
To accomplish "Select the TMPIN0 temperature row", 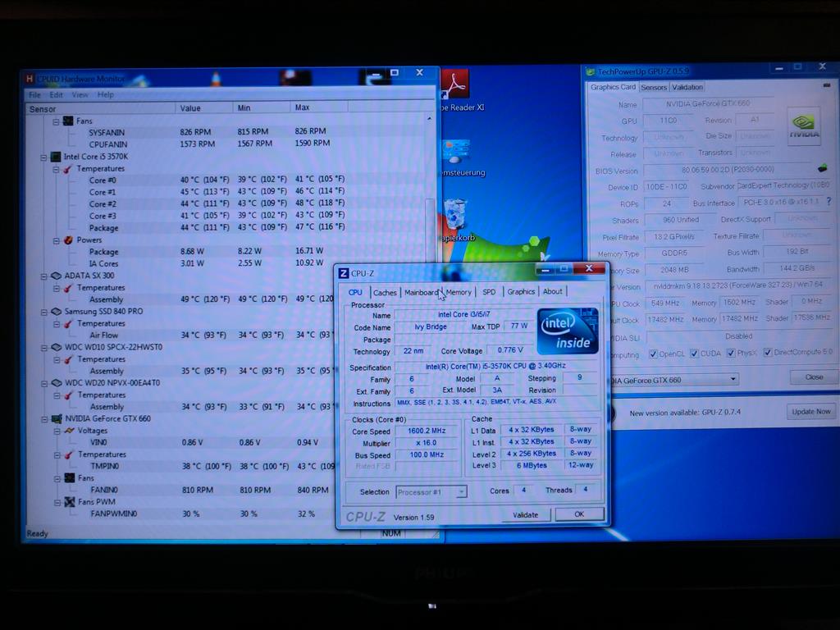I will (x=182, y=466).
